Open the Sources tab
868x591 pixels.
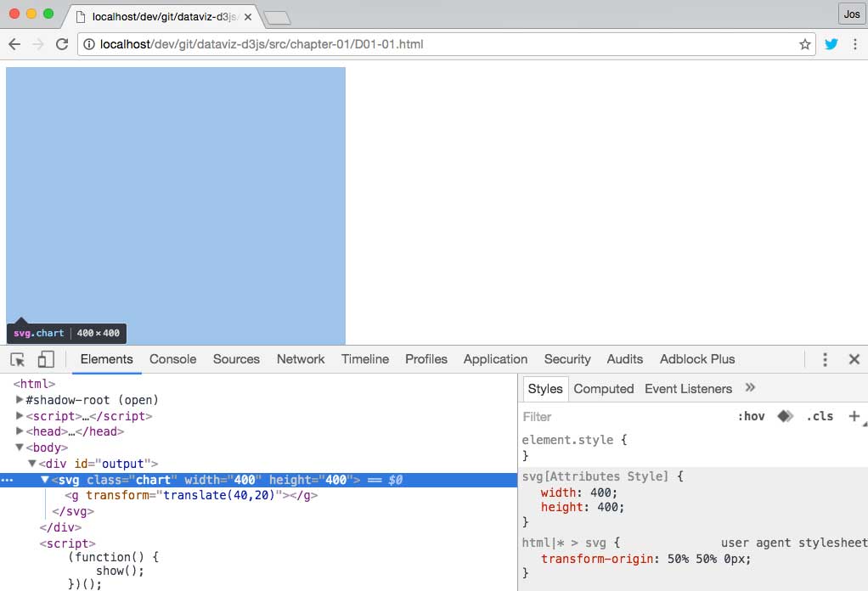point(236,360)
